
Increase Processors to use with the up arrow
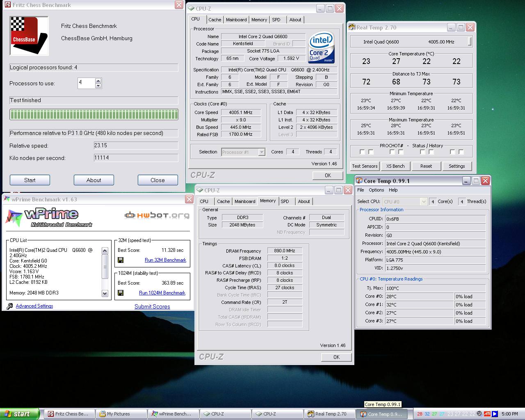click(98, 81)
